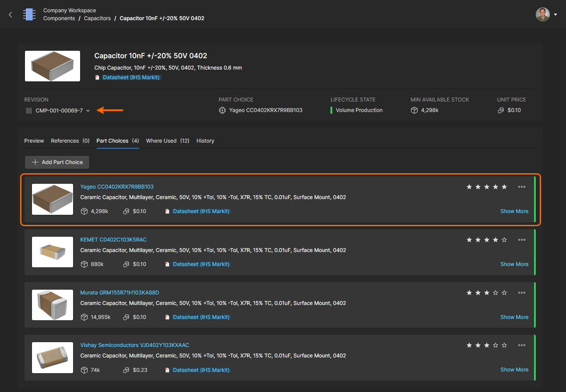Open the more options menu for Yageo part
Viewport: 566px width, 392px height.
522,187
